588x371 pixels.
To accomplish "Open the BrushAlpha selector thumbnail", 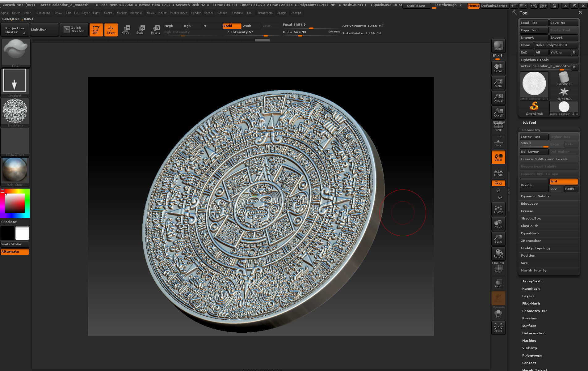I will pos(15,112).
